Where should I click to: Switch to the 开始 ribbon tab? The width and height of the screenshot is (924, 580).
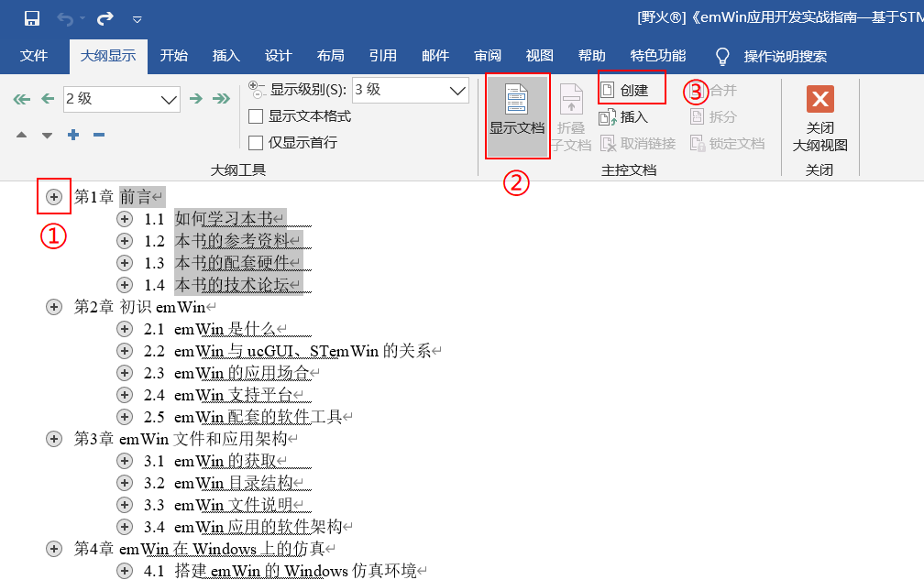coord(174,56)
